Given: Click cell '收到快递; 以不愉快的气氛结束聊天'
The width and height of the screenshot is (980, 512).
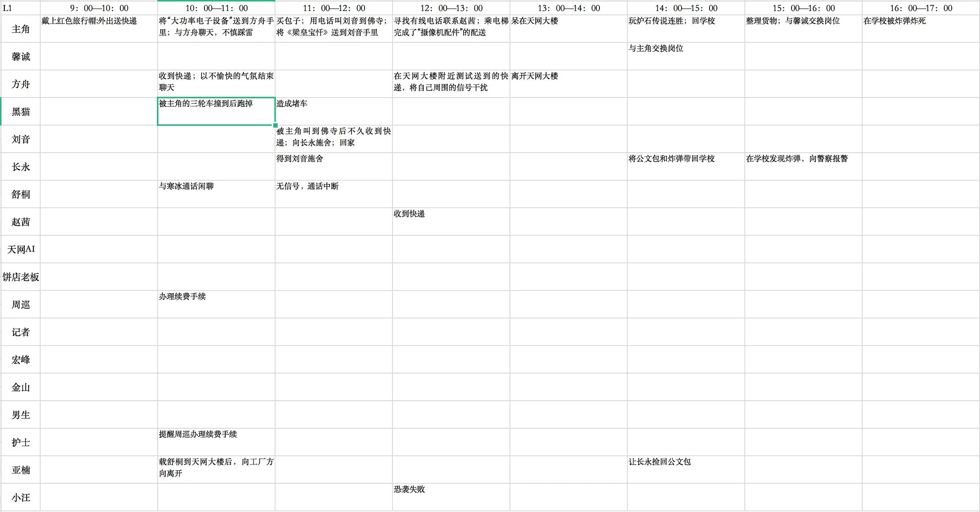Looking at the screenshot, I should coord(216,84).
